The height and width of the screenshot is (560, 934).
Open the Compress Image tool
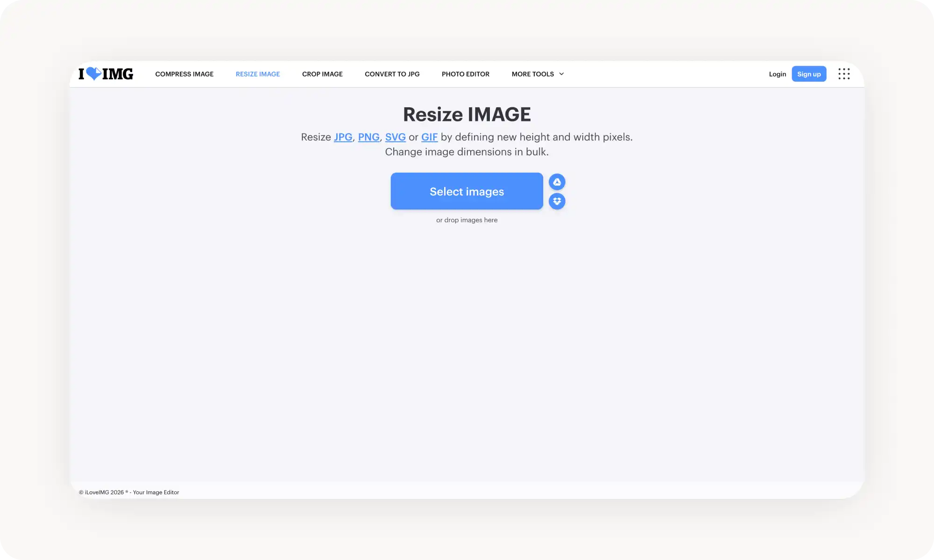click(184, 74)
